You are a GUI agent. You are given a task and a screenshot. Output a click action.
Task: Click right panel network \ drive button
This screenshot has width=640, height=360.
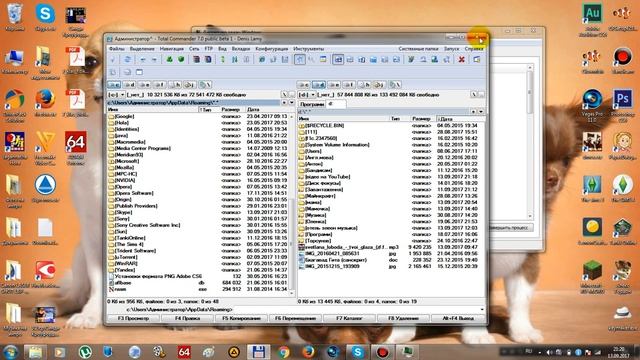(395, 85)
